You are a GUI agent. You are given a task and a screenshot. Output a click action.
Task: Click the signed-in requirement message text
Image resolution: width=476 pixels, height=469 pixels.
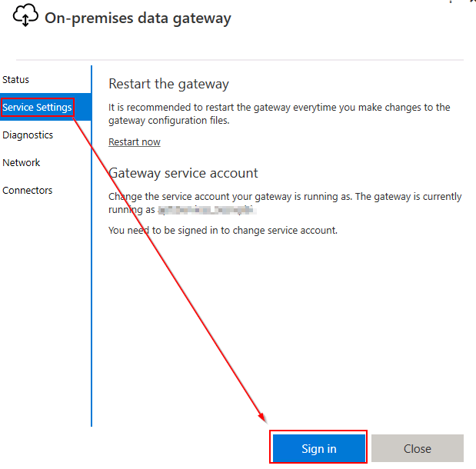click(223, 230)
